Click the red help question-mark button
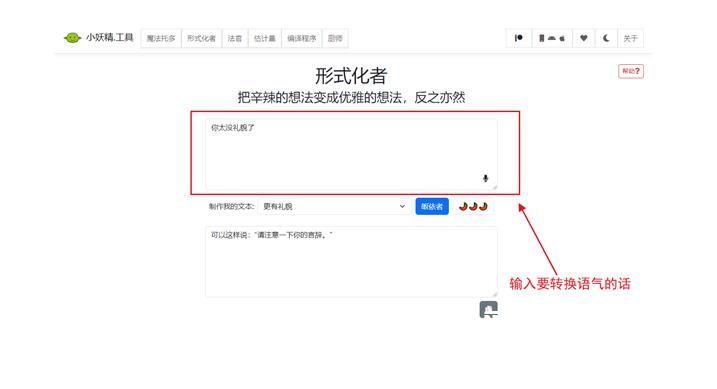The image size is (717, 389). tap(631, 71)
